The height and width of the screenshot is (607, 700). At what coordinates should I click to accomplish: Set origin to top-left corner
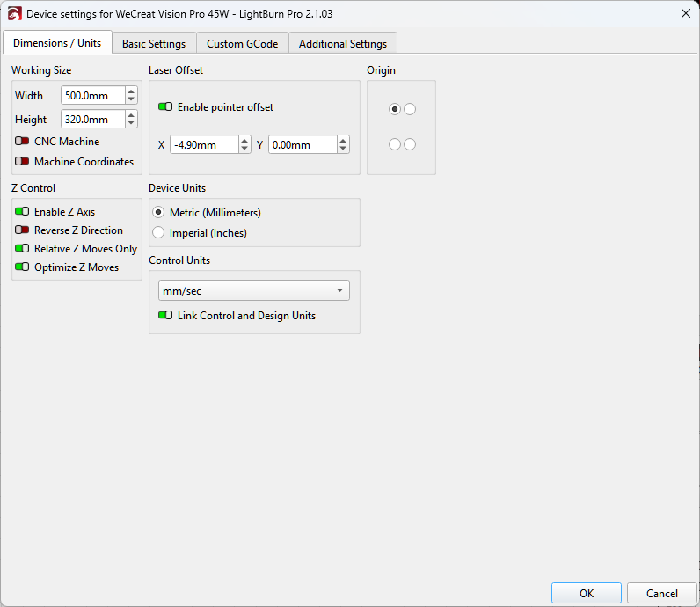(x=395, y=109)
